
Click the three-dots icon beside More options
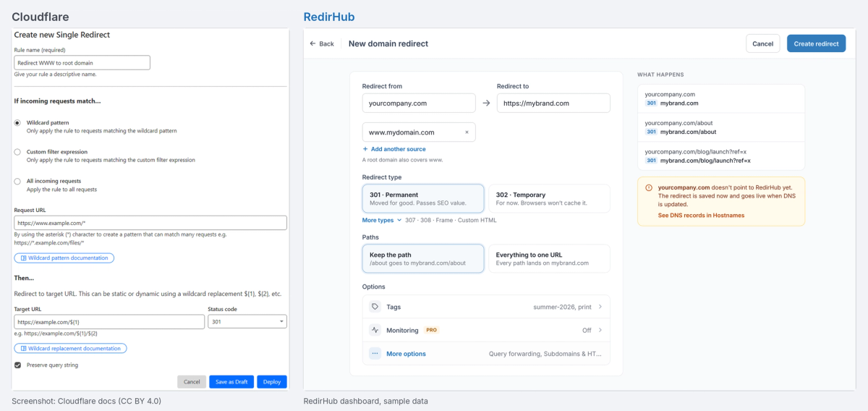pyautogui.click(x=375, y=354)
